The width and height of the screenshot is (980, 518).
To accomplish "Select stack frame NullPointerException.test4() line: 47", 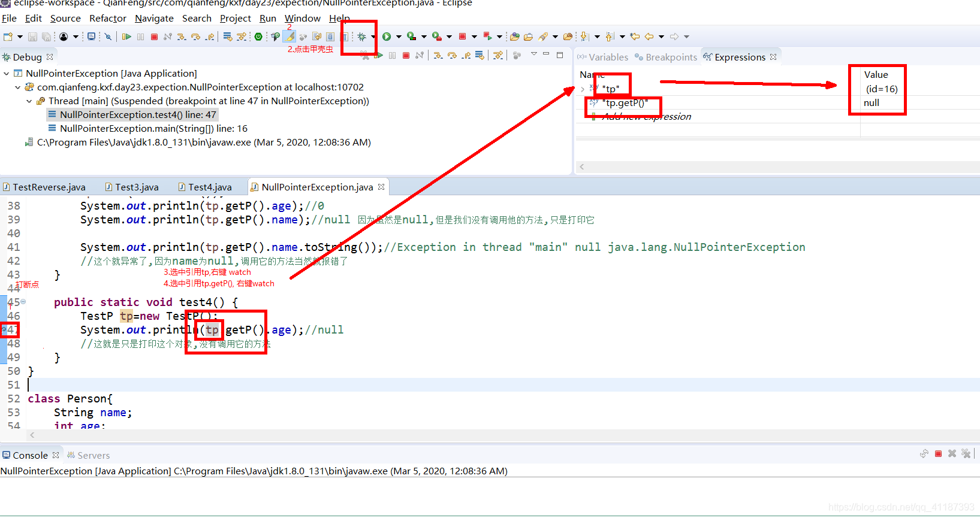I will (x=132, y=114).
